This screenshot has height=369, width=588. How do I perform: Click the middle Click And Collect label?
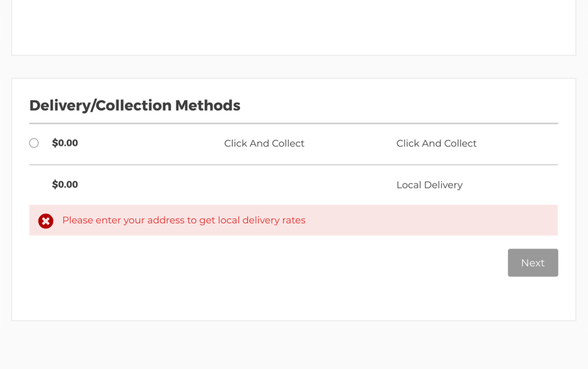tap(264, 143)
